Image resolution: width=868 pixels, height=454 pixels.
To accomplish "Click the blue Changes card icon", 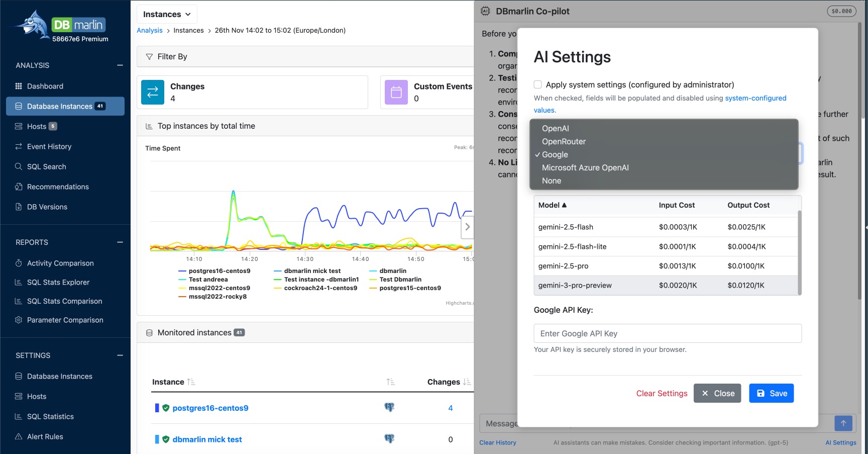I will point(153,93).
